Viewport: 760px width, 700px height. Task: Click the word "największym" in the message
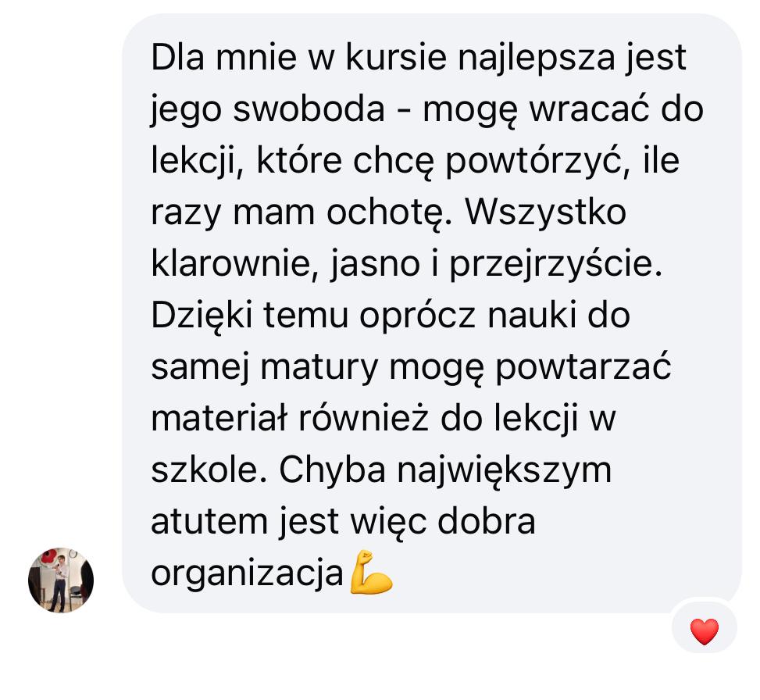click(504, 473)
